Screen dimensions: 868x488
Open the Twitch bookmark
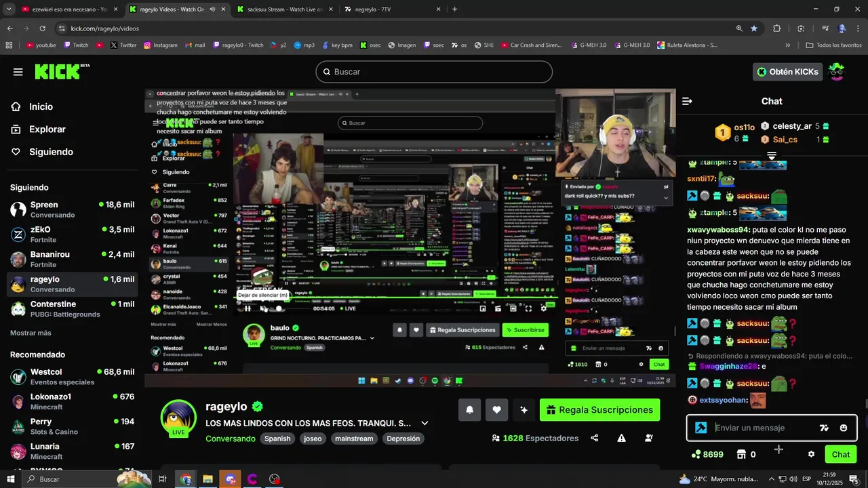76,45
